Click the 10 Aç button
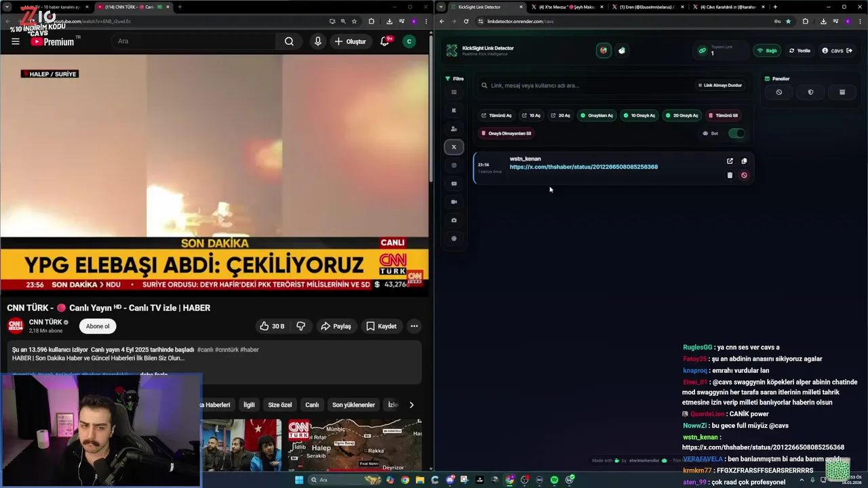The image size is (868, 488). pos(531,115)
